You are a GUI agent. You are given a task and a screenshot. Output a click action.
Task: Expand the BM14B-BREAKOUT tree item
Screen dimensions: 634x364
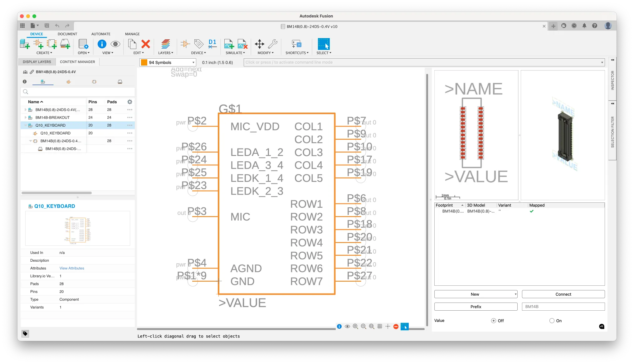click(26, 118)
